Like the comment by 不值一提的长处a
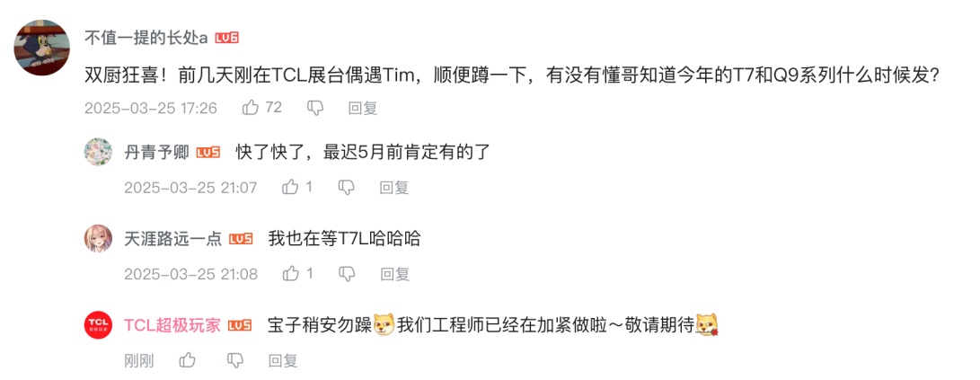Viewport: 980px width, 380px height. pos(251,108)
